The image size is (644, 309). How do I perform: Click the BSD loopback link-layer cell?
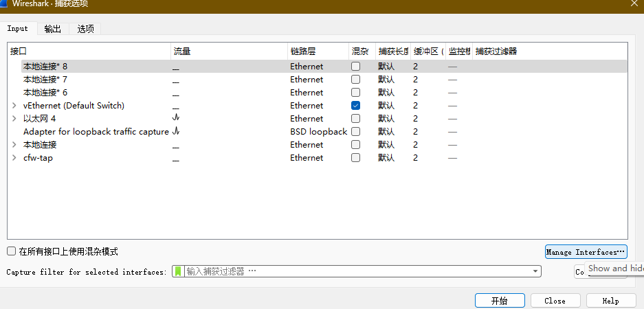point(318,132)
